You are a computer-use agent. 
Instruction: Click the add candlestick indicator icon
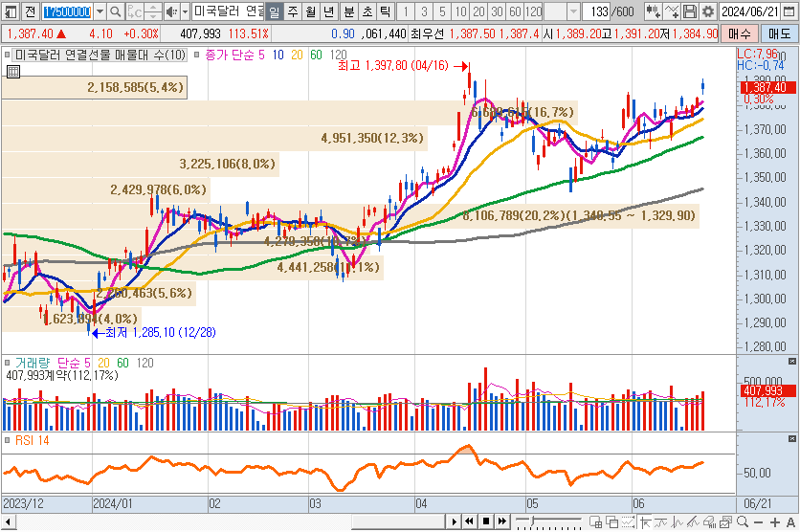click(654, 11)
